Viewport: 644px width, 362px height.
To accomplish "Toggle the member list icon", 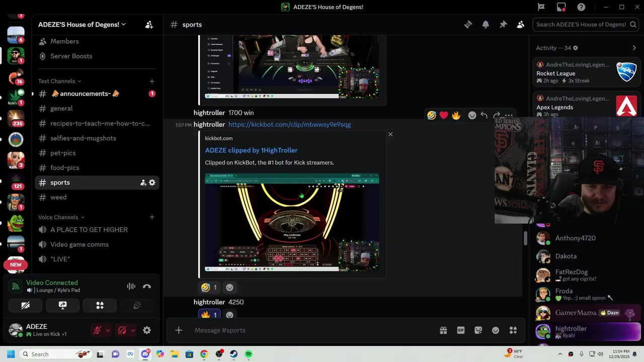I will [x=521, y=24].
